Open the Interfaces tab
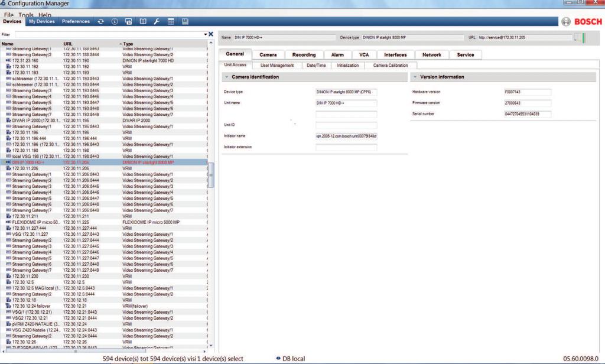Image resolution: width=605 pixels, height=364 pixels. [x=395, y=55]
